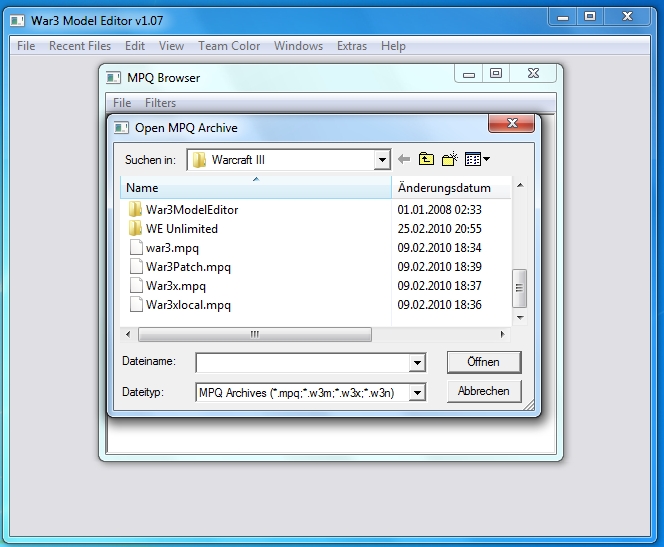Open the view menu icon
This screenshot has width=664, height=547.
(477, 159)
